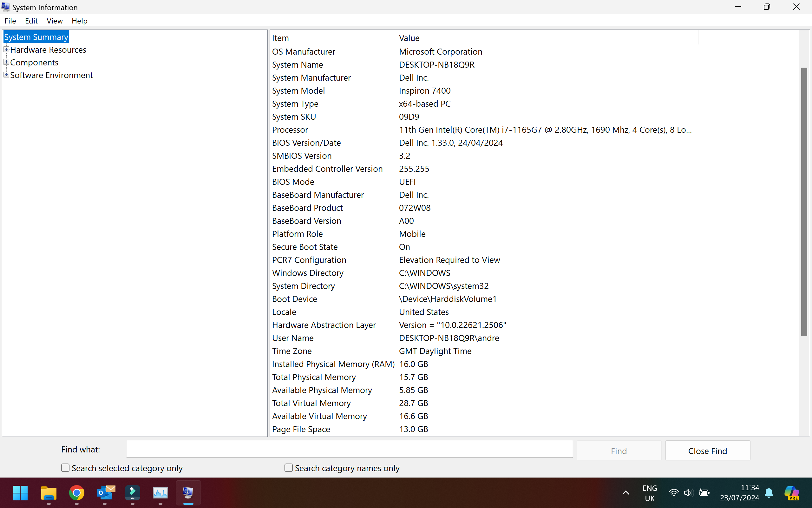Open the Edit menu
Image resolution: width=812 pixels, height=508 pixels.
click(x=31, y=21)
